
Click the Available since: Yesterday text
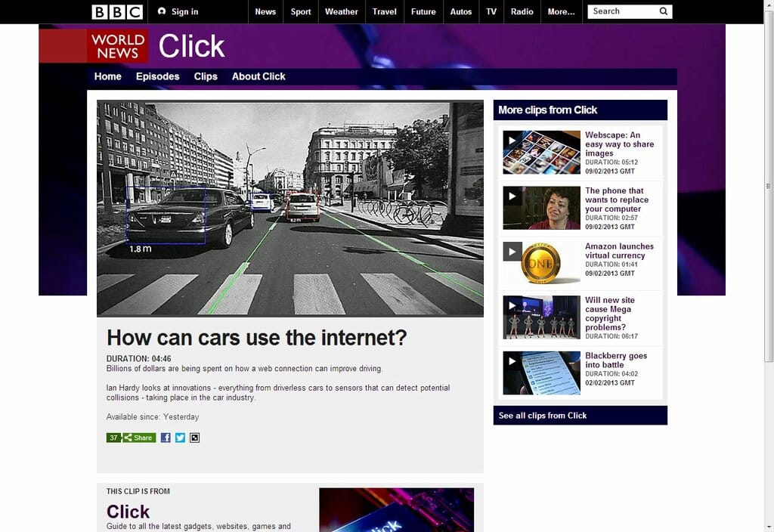click(153, 417)
